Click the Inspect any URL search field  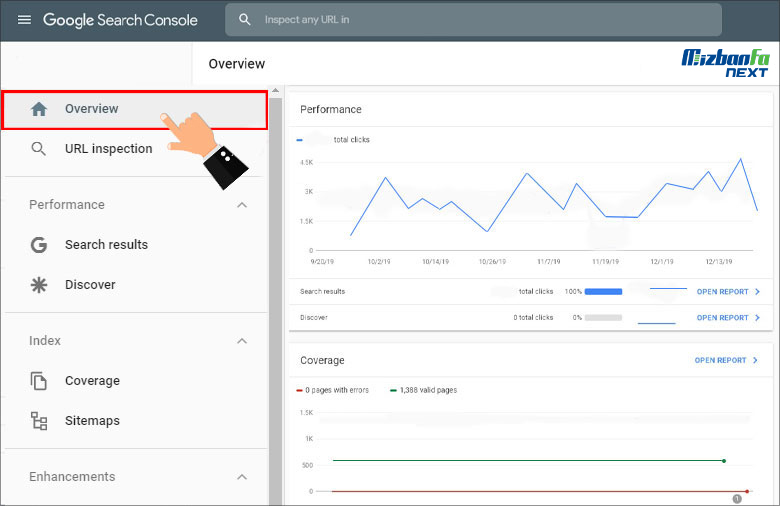click(480, 20)
